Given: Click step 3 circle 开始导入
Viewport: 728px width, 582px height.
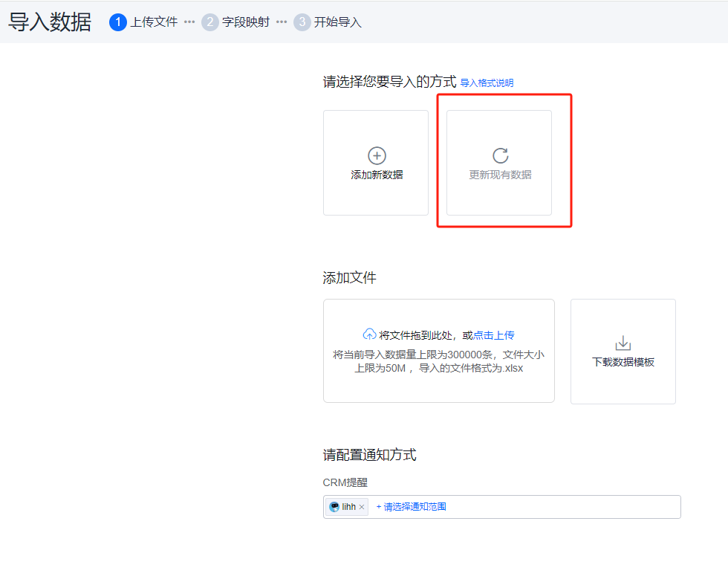Looking at the screenshot, I should point(302,22).
